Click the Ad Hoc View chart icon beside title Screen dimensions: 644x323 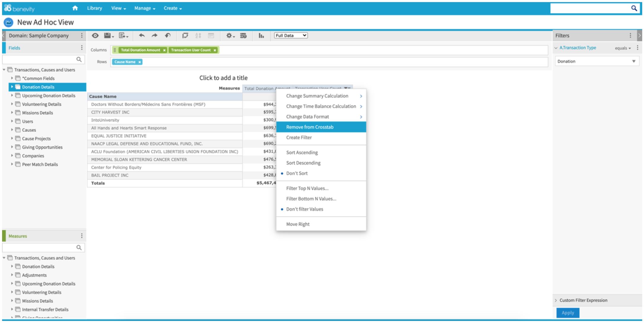(x=8, y=22)
